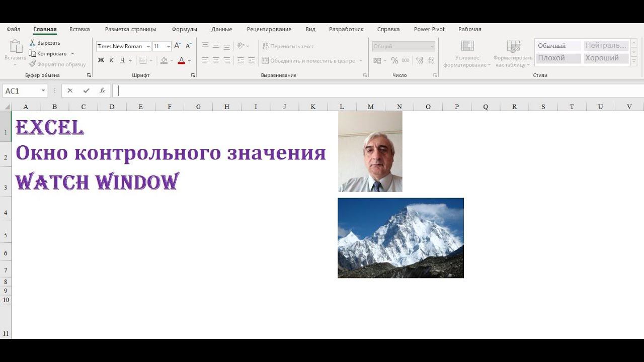
Task: Switch to the Power Pivot tab
Action: coord(429,29)
